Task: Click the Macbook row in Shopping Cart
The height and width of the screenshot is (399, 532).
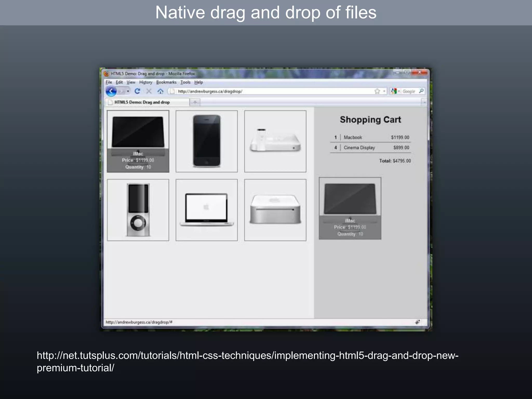Action: click(x=370, y=137)
